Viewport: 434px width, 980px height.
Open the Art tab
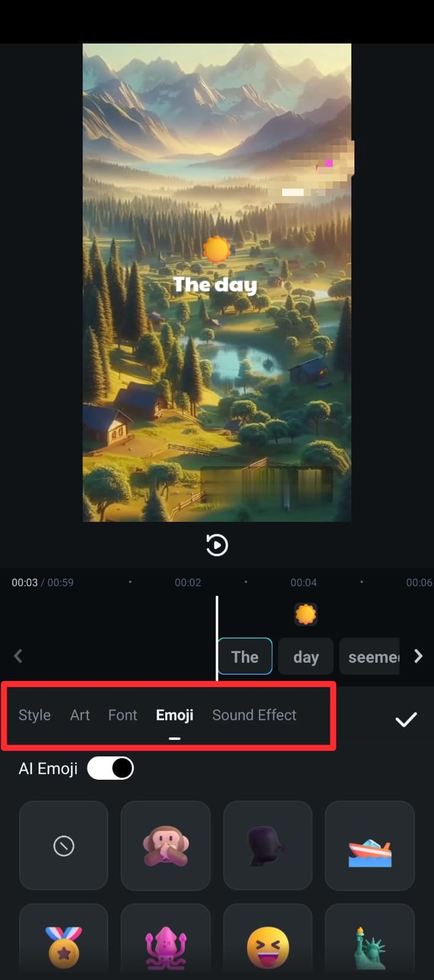(x=80, y=715)
